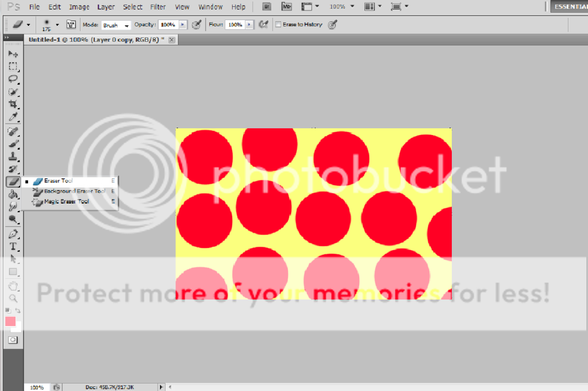Toggle Quick Mask mode button

[x=13, y=340]
